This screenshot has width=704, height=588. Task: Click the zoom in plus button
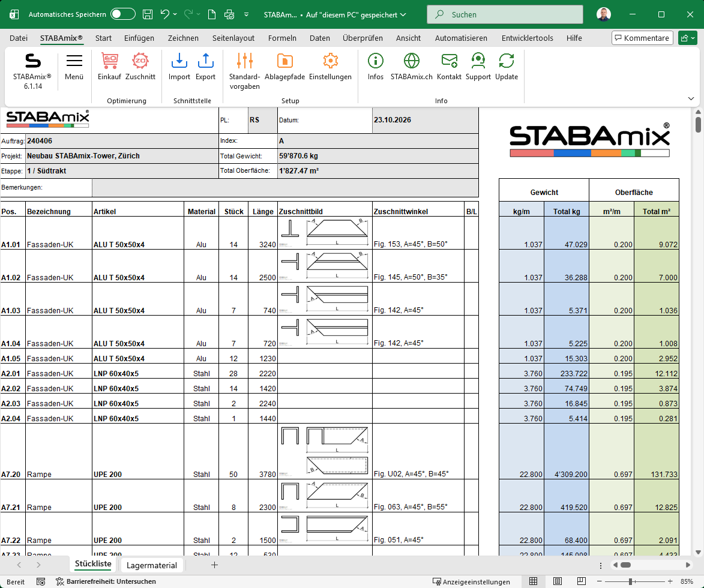coord(670,582)
